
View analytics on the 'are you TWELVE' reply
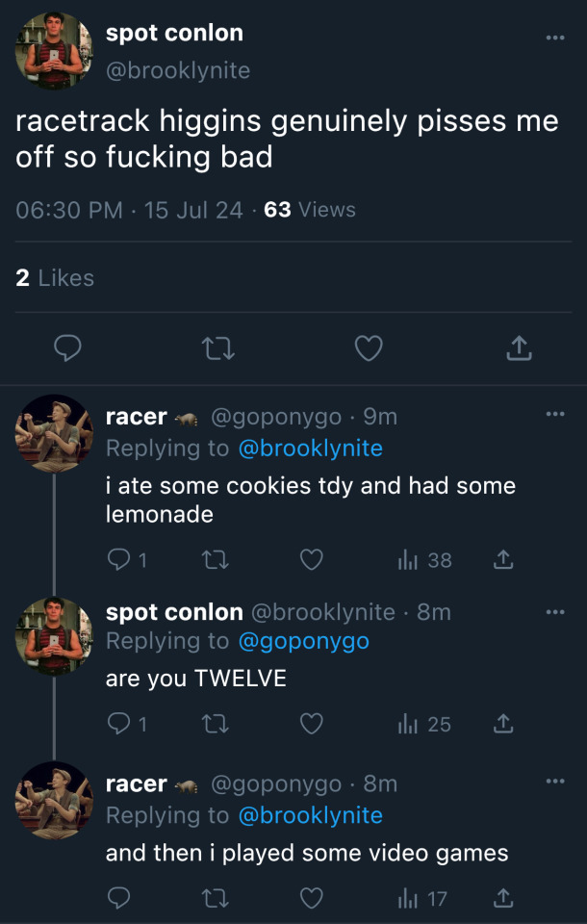(x=424, y=724)
